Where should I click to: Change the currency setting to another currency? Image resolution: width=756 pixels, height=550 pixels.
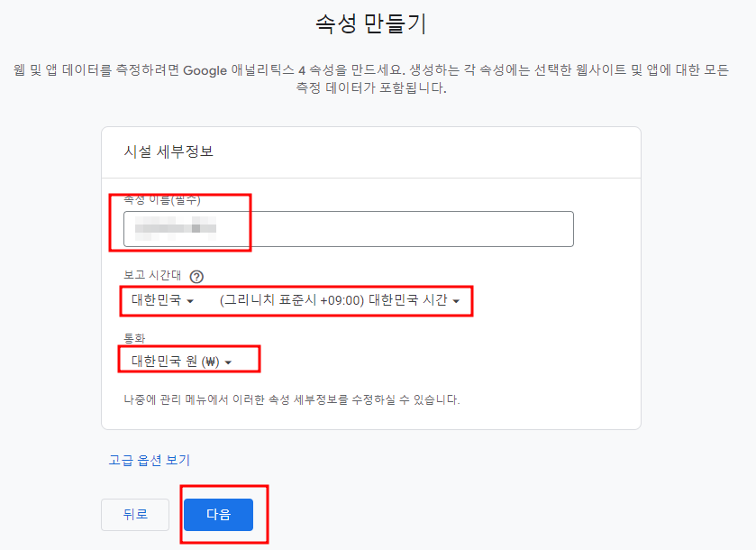click(x=189, y=359)
